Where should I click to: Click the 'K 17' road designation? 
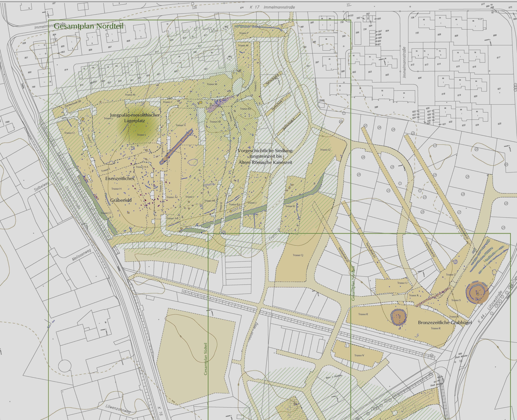(x=254, y=7)
